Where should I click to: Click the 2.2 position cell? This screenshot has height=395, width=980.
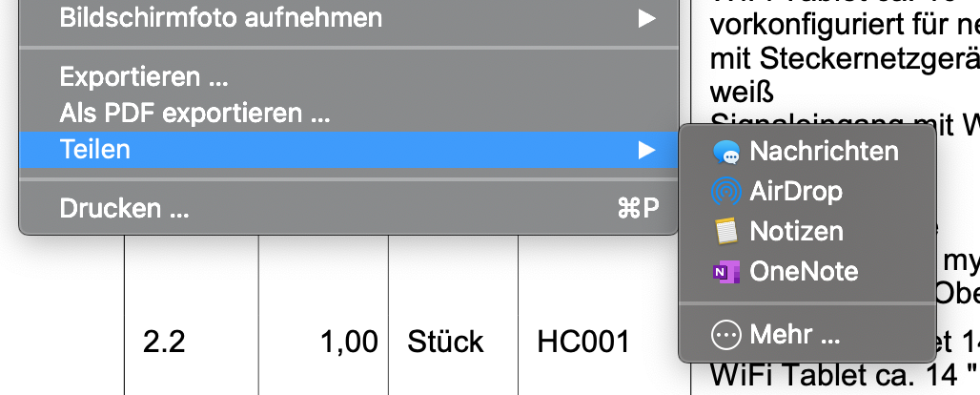pos(162,341)
